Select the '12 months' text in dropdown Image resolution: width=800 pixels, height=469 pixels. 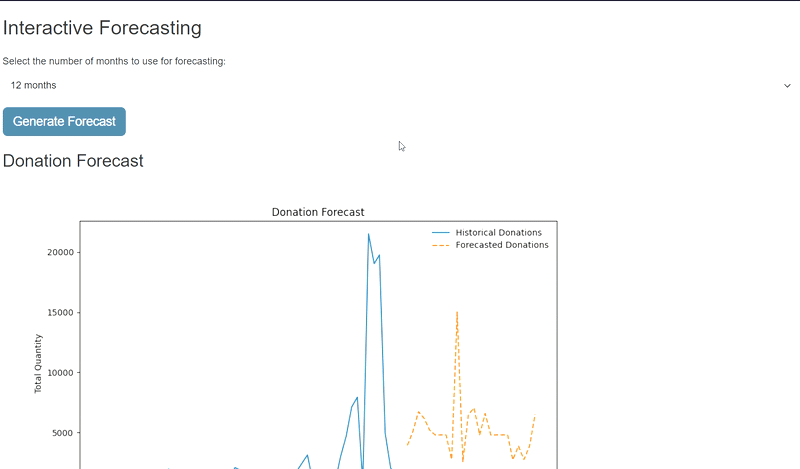(34, 86)
